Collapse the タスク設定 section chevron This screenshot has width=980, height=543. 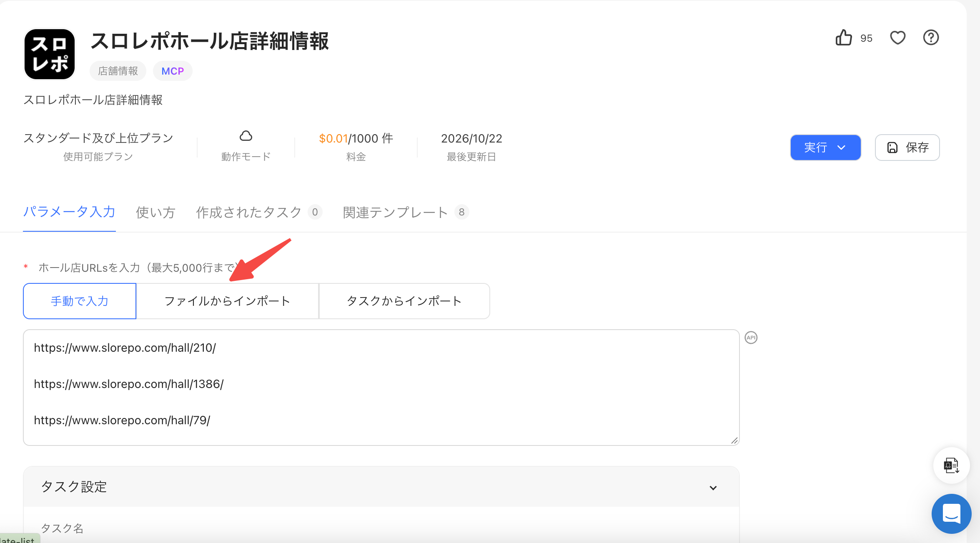click(x=713, y=488)
